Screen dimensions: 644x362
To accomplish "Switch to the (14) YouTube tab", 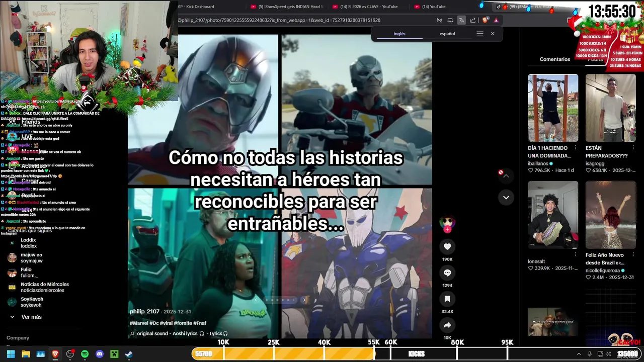I will pos(434,7).
